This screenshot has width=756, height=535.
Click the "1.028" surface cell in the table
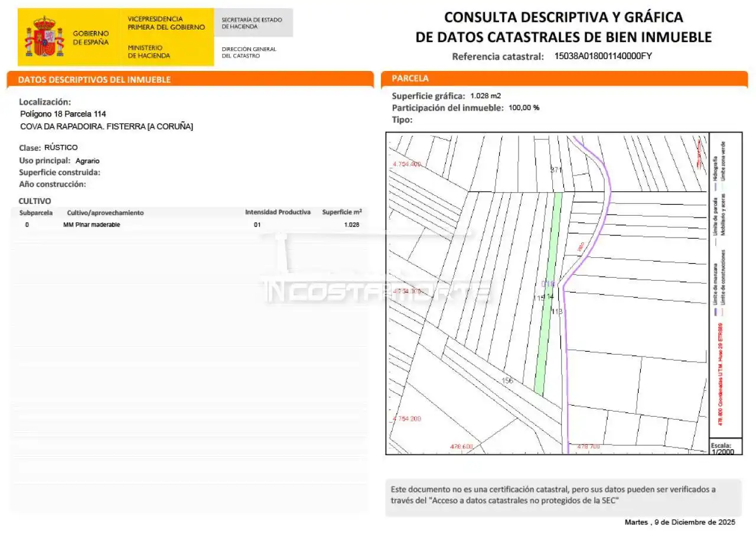coord(351,225)
